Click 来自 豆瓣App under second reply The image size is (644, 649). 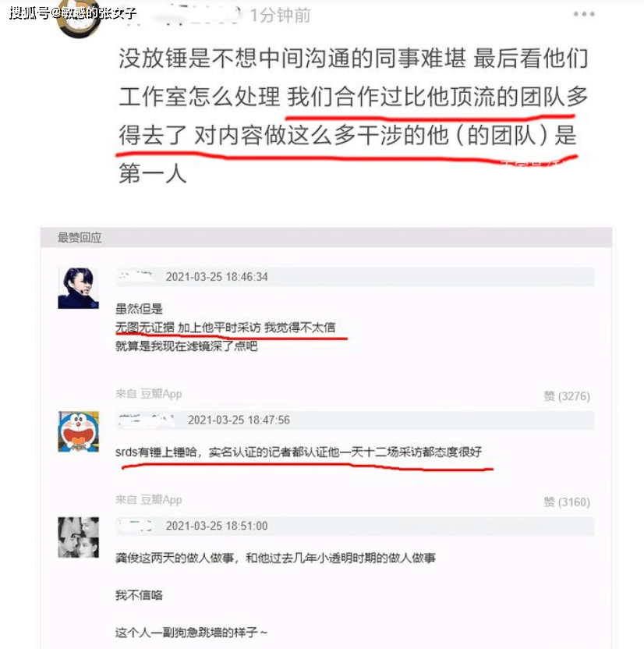pos(148,499)
